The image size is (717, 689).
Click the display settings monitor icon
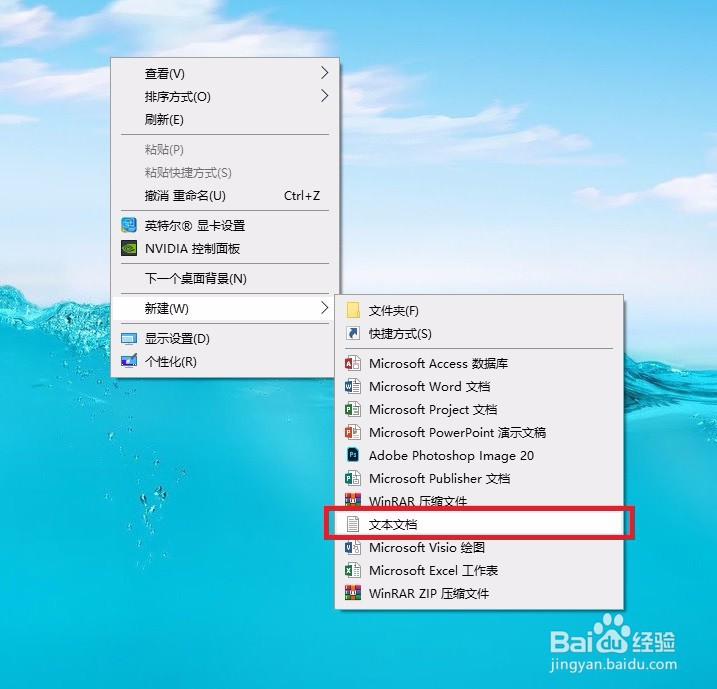[x=129, y=339]
